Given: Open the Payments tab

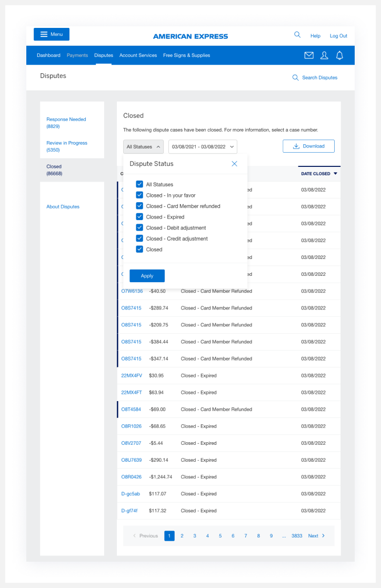Looking at the screenshot, I should coord(77,55).
